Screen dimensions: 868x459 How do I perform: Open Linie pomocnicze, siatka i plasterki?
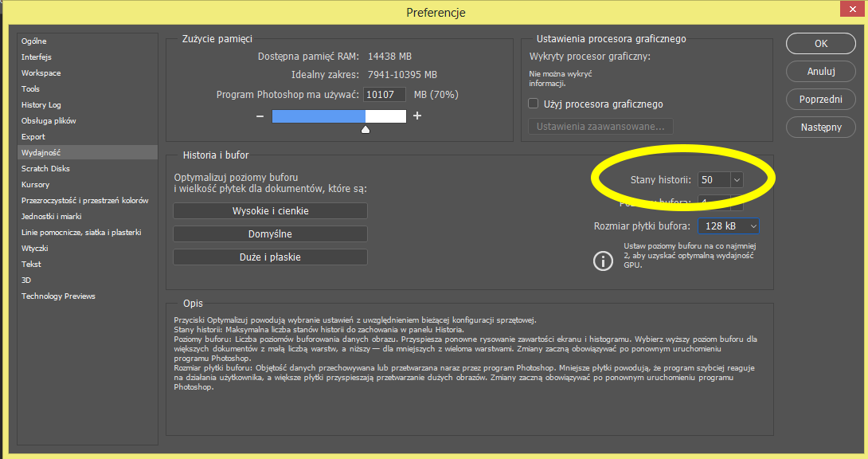coord(81,233)
